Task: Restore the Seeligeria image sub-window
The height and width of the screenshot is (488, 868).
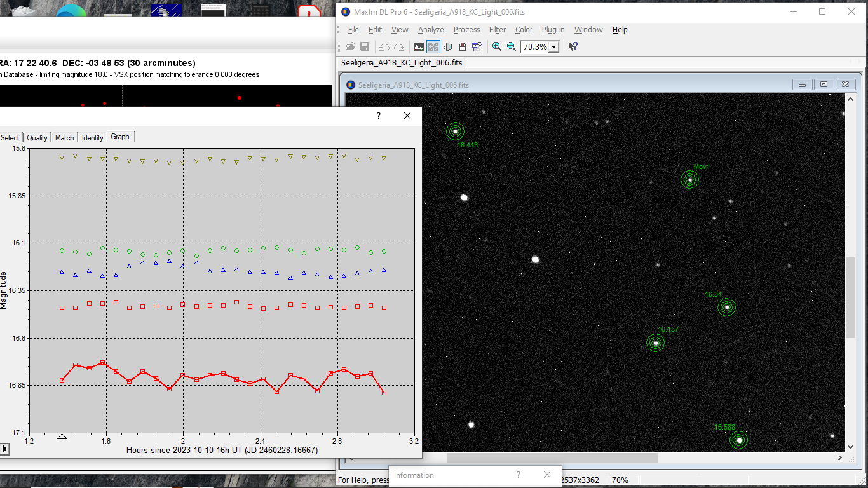Action: click(x=824, y=85)
